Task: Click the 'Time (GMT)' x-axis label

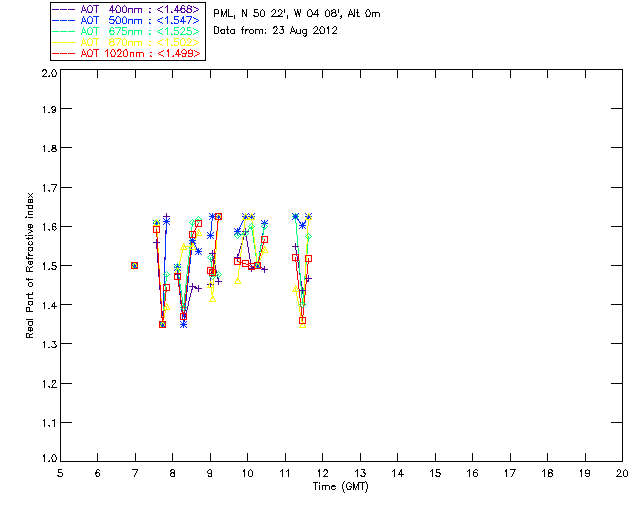Action: click(x=340, y=487)
